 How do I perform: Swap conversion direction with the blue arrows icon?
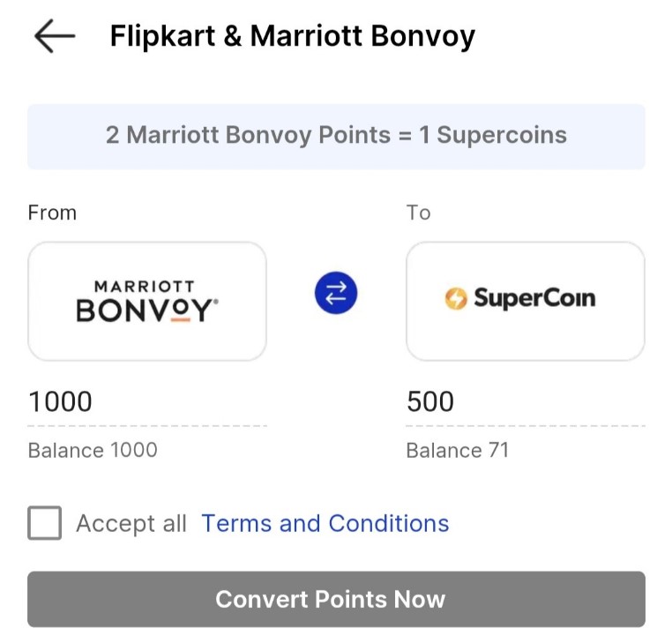[336, 294]
